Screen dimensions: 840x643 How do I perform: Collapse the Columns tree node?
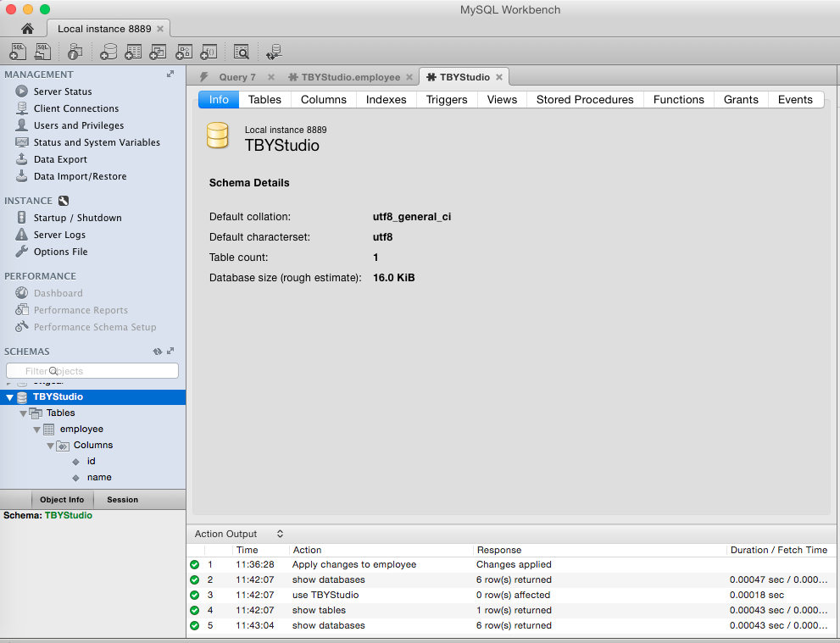click(x=50, y=446)
